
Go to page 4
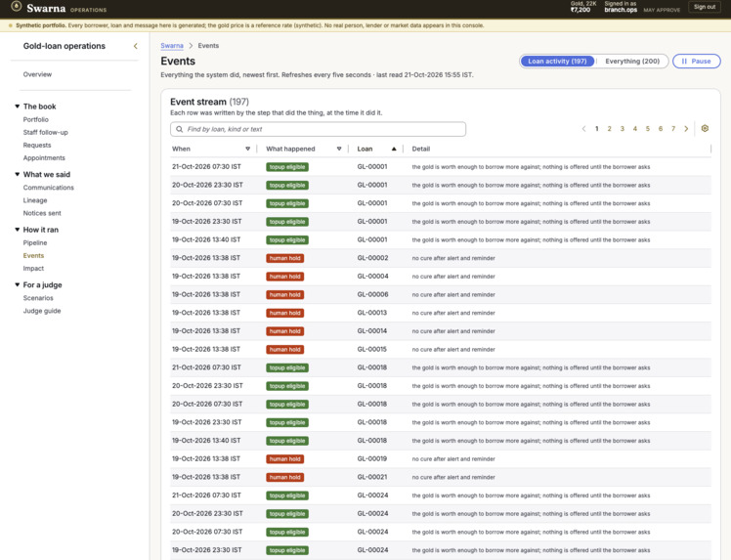(x=635, y=129)
